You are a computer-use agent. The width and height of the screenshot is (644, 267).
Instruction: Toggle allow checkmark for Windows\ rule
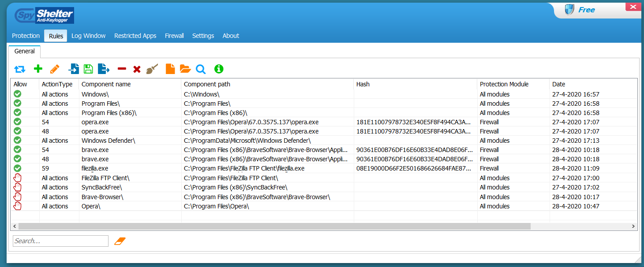tap(18, 94)
